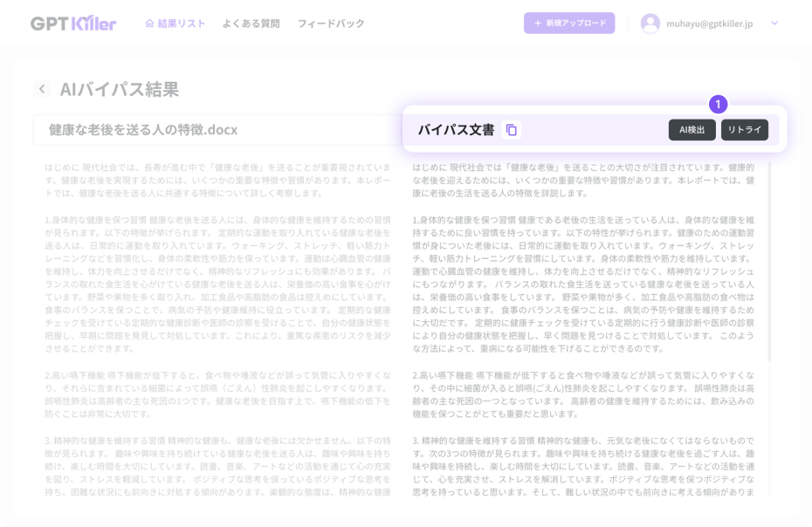Click the AIバイパス結果 title
Viewport: 812px width, 527px height.
coord(119,89)
